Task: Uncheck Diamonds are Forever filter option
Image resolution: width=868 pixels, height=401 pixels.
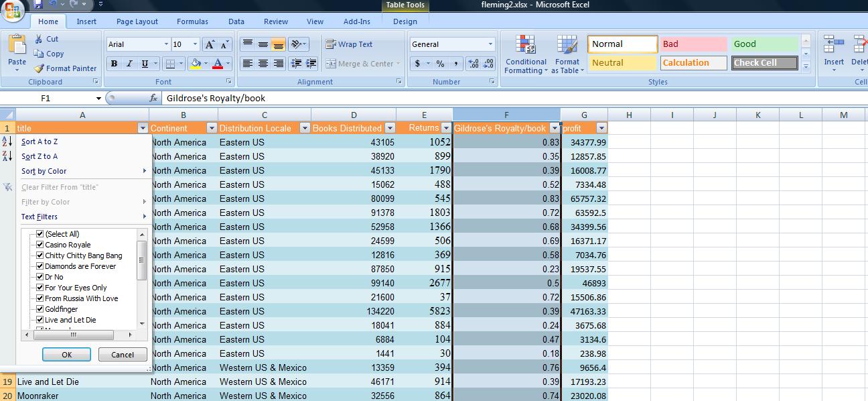Action: pyautogui.click(x=40, y=266)
